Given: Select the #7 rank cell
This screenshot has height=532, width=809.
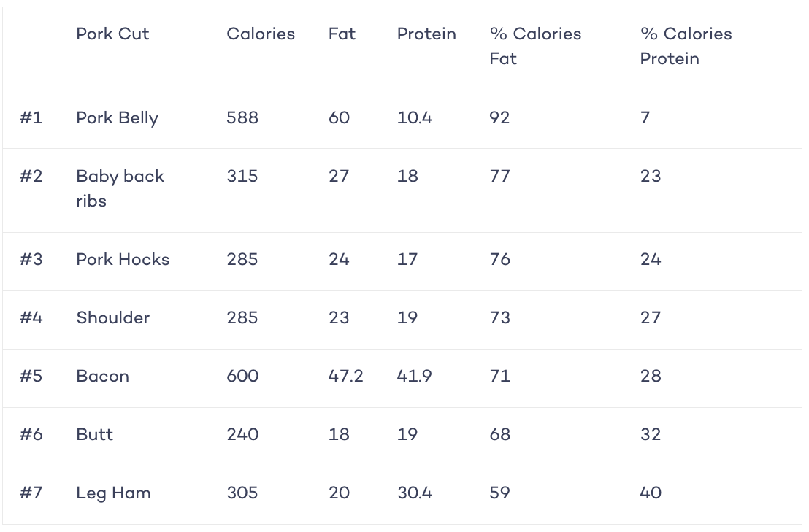Looking at the screenshot, I should tap(31, 493).
